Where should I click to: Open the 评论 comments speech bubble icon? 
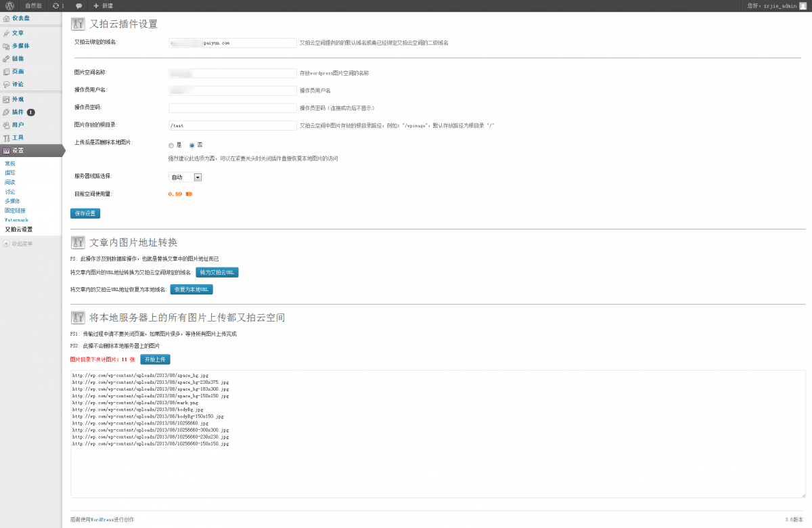7,84
